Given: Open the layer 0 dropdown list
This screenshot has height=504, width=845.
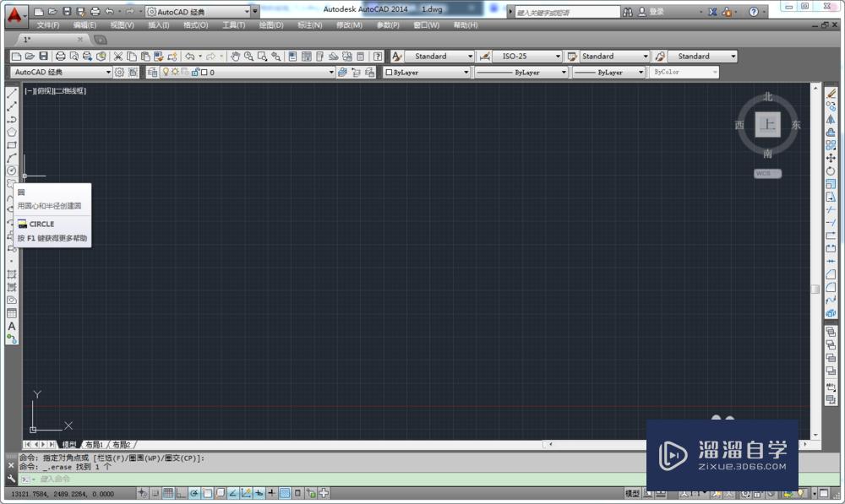Looking at the screenshot, I should 247,72.
